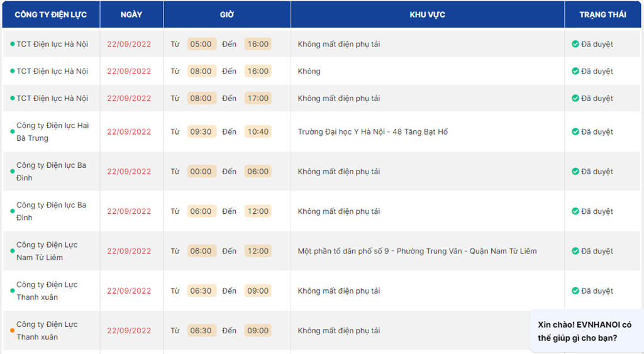Image resolution: width=644 pixels, height=354 pixels.
Task: Select start time 09:30 badge
Action: pos(201,132)
